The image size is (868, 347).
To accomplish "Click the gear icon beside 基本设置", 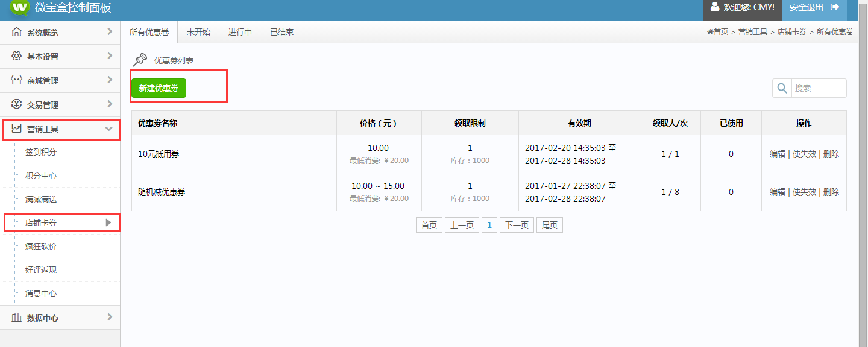I will pos(16,56).
